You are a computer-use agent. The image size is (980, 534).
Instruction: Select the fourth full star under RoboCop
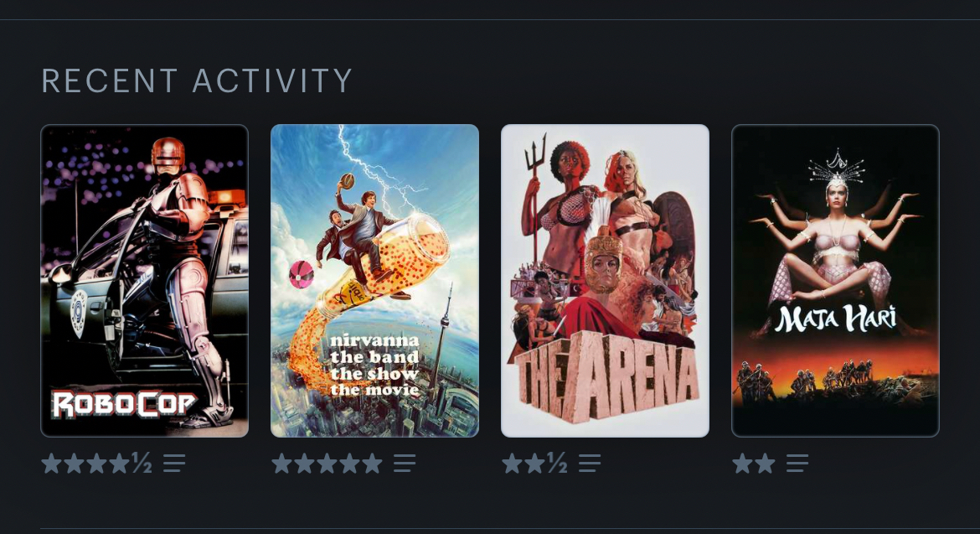120,464
